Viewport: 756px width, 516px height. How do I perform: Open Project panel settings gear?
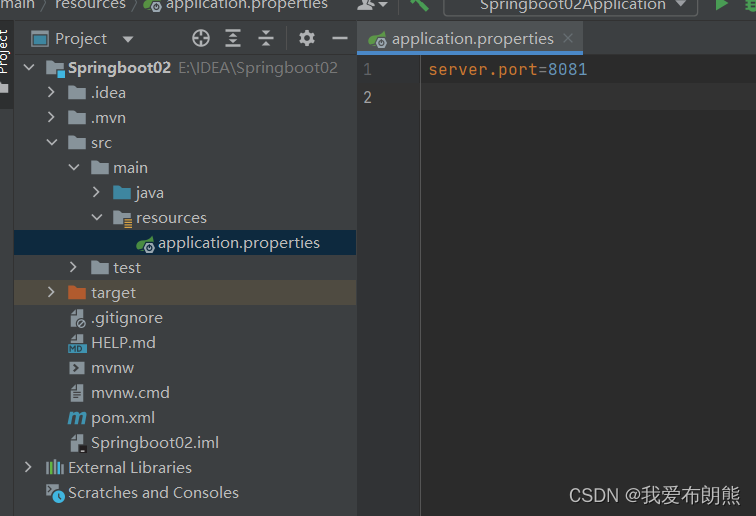click(x=307, y=38)
